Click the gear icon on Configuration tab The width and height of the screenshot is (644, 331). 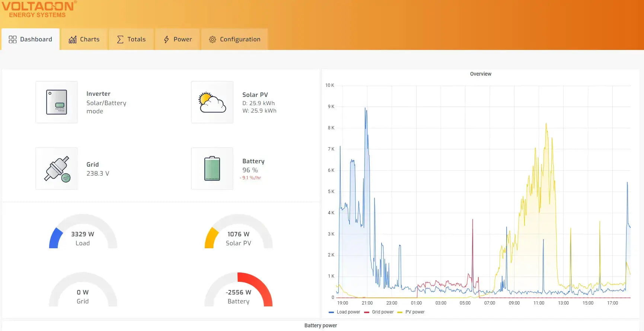pos(213,40)
